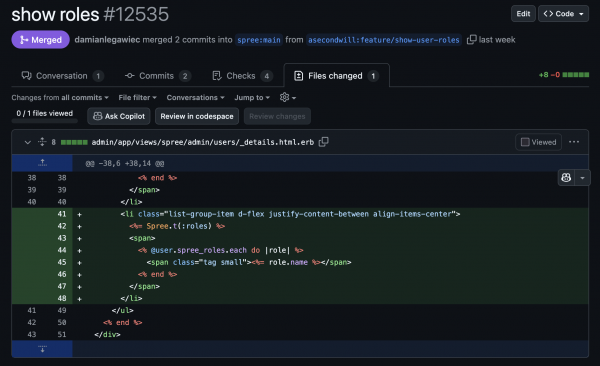Open the Jump to dropdown
The image size is (600, 366).
(x=252, y=98)
